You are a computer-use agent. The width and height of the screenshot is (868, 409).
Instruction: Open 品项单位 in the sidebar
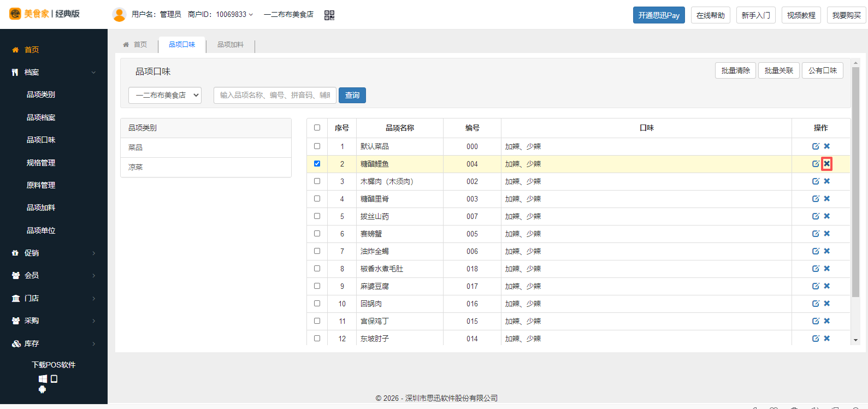(41, 230)
